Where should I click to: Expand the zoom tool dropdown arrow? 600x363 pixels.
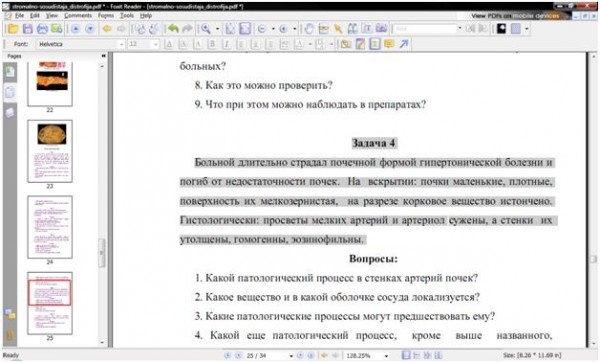click(217, 29)
